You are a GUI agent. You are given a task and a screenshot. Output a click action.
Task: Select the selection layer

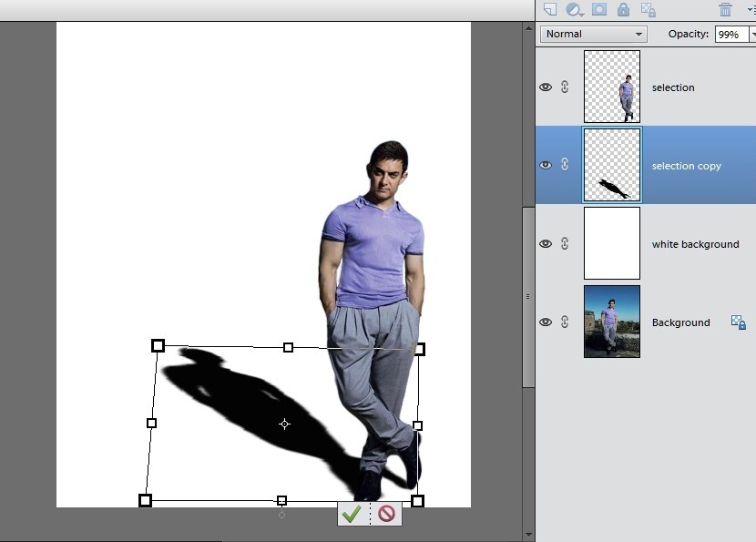click(674, 87)
